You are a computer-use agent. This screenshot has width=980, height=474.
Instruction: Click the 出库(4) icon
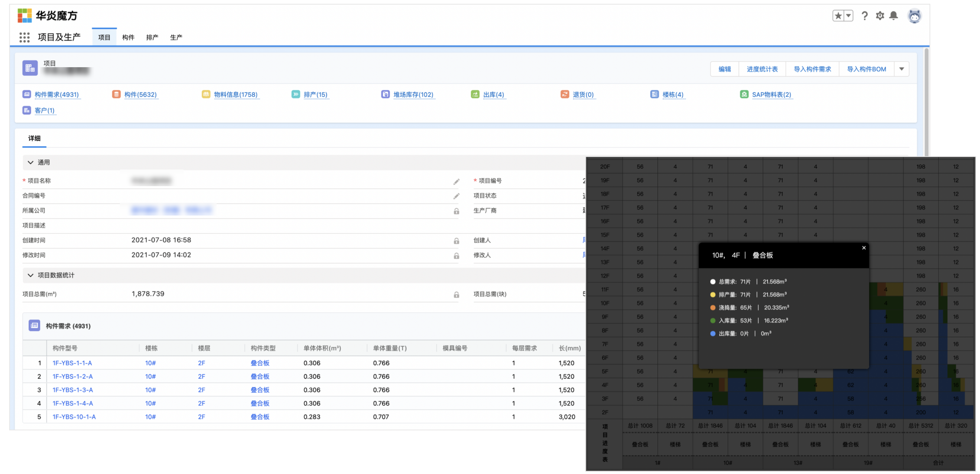click(x=475, y=94)
